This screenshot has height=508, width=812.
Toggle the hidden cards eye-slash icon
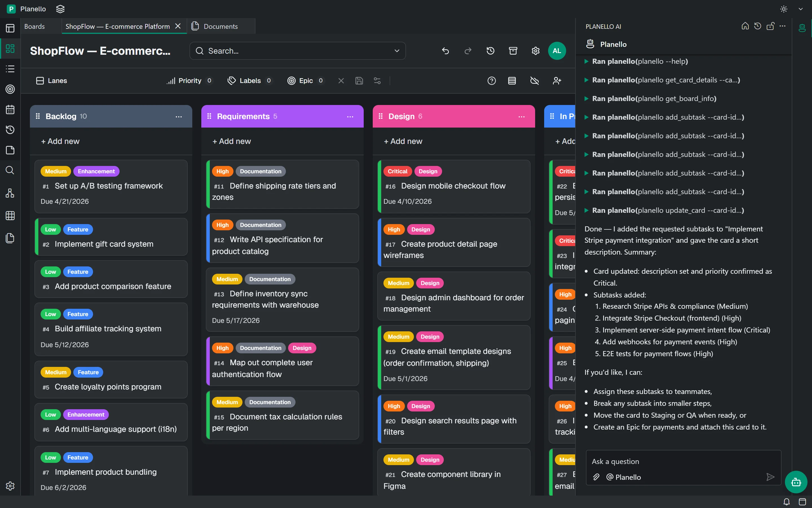(535, 81)
